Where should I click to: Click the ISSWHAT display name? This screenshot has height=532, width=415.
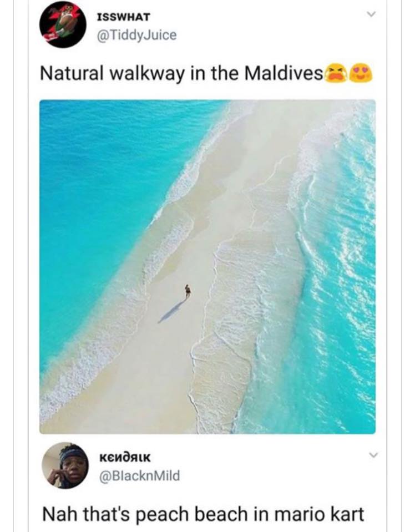(x=123, y=17)
